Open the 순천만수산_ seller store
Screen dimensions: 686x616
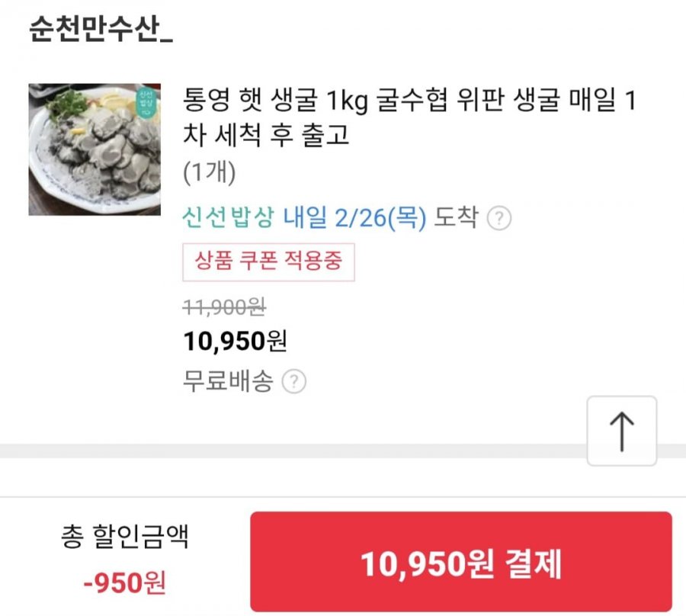point(101,29)
